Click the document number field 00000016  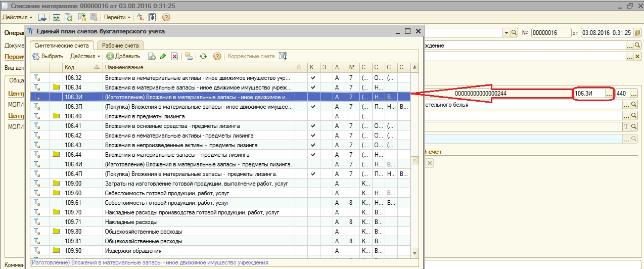551,32
